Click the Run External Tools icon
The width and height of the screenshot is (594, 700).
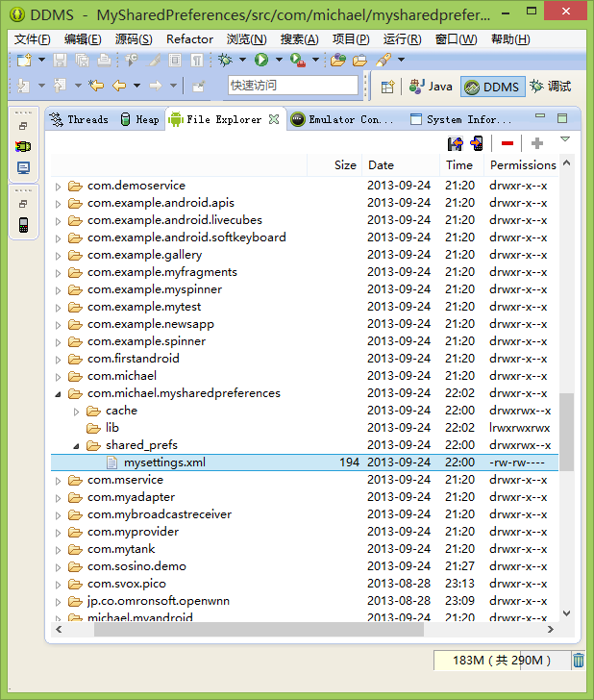click(298, 60)
